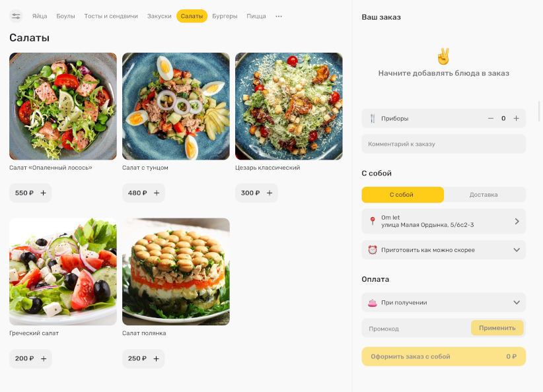Open Om let address selection chevron

517,221
